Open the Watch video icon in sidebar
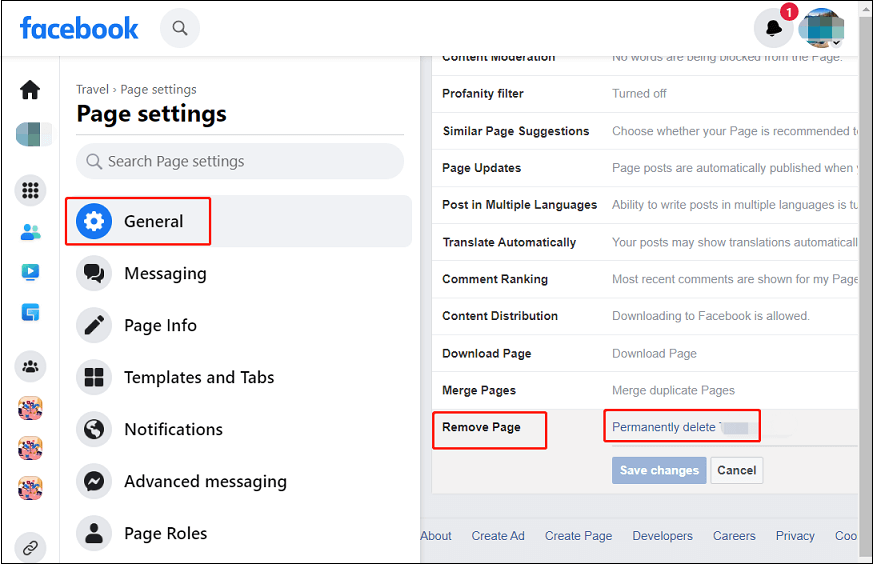873x564 pixels. (30, 271)
